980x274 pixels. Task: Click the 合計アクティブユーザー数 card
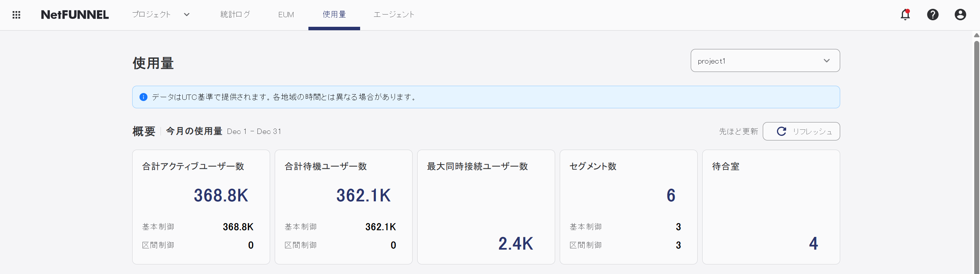pos(201,207)
